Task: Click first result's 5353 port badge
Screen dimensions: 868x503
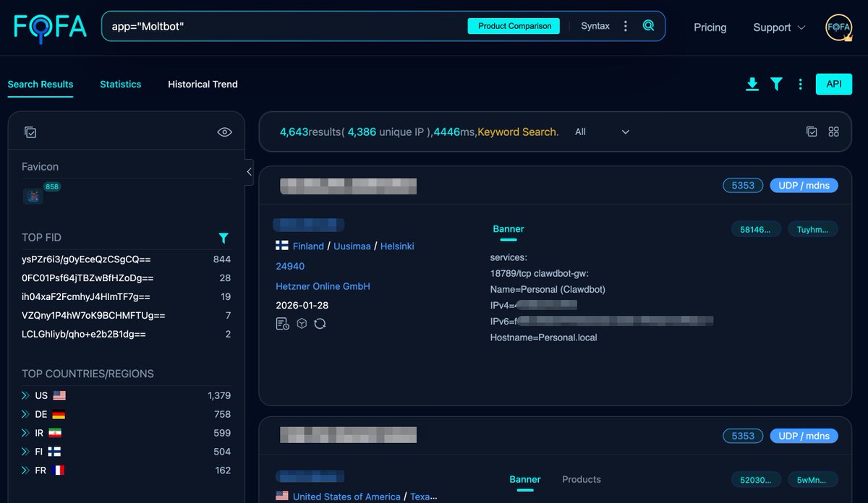Action: pos(743,186)
